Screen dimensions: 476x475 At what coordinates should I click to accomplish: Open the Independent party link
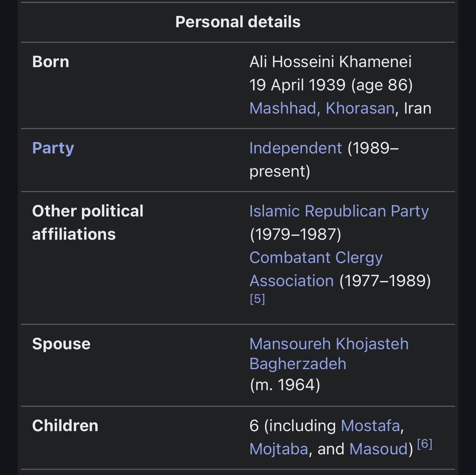point(295,148)
